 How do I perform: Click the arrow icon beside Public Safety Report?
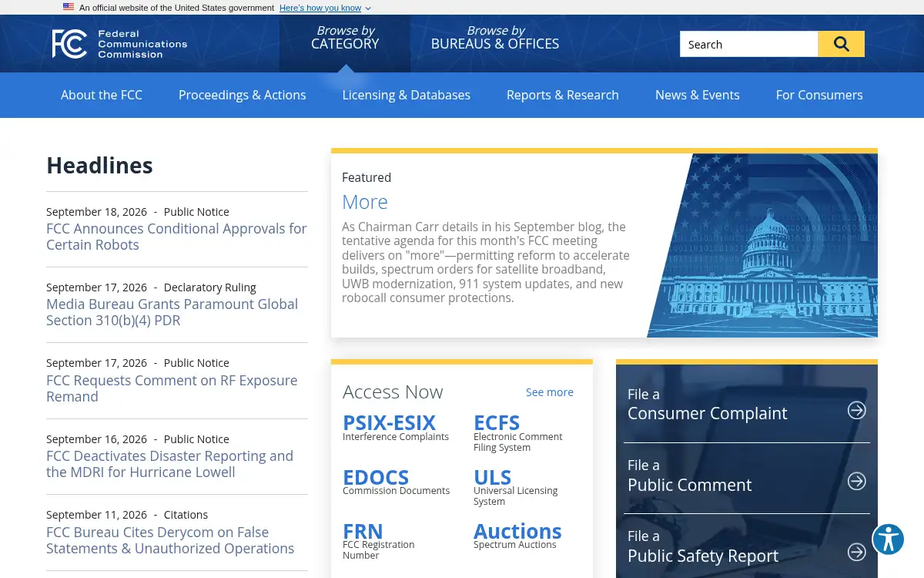856,552
